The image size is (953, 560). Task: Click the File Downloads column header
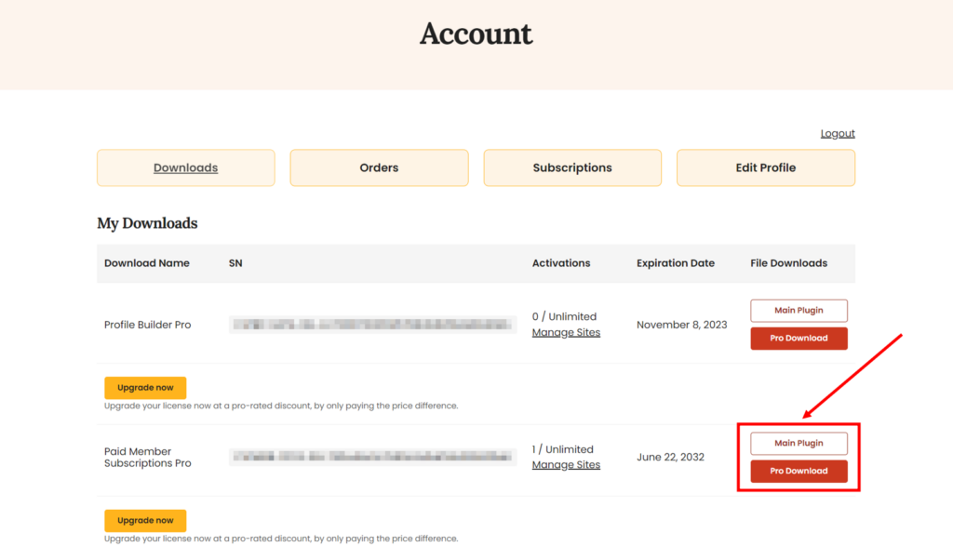tap(788, 263)
